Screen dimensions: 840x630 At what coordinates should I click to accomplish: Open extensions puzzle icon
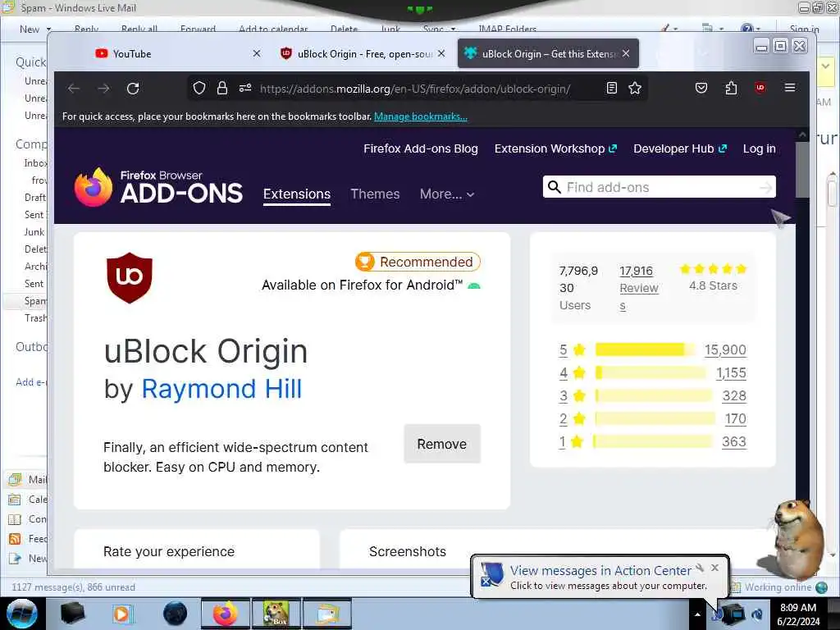(731, 88)
